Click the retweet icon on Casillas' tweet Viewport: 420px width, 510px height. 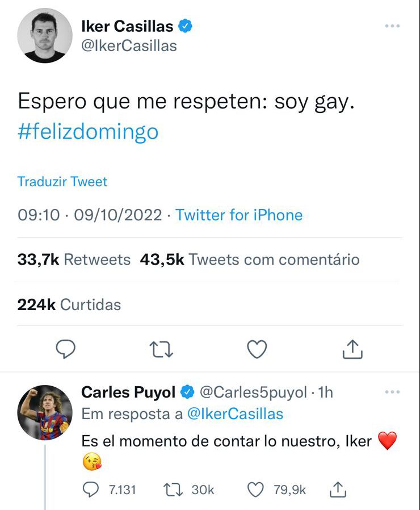pyautogui.click(x=162, y=350)
